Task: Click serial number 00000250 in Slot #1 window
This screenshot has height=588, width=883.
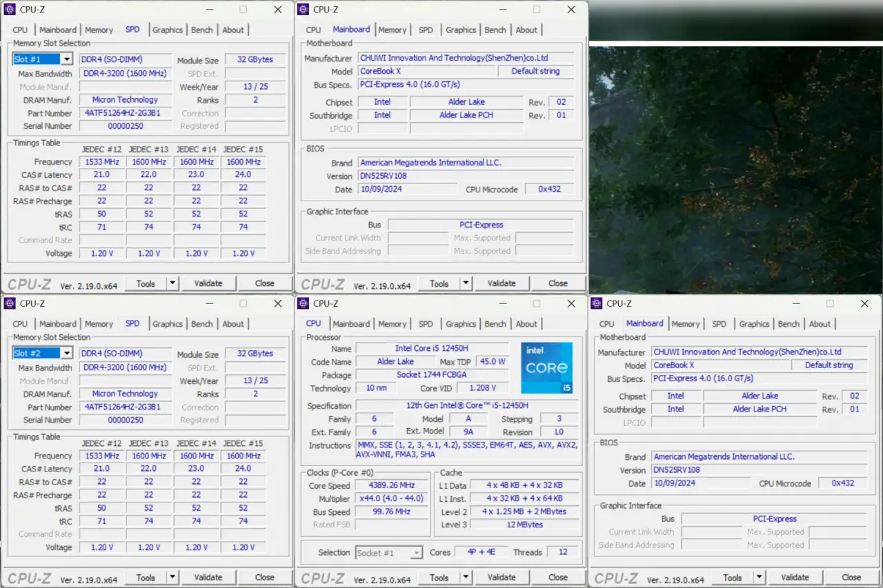Action: click(x=125, y=126)
